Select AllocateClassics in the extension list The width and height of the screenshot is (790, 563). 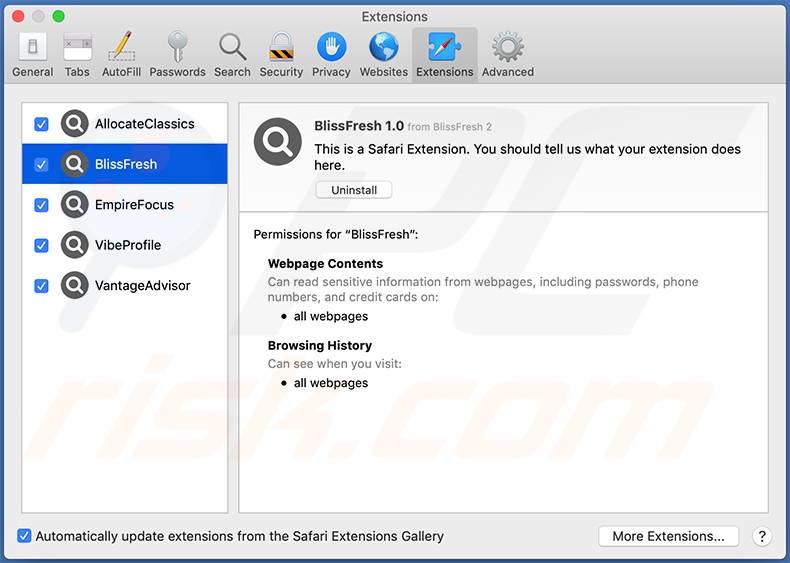coord(125,123)
